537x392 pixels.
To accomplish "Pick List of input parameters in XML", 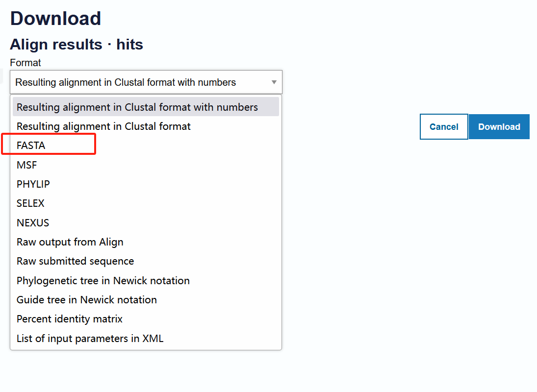I will pos(146,338).
